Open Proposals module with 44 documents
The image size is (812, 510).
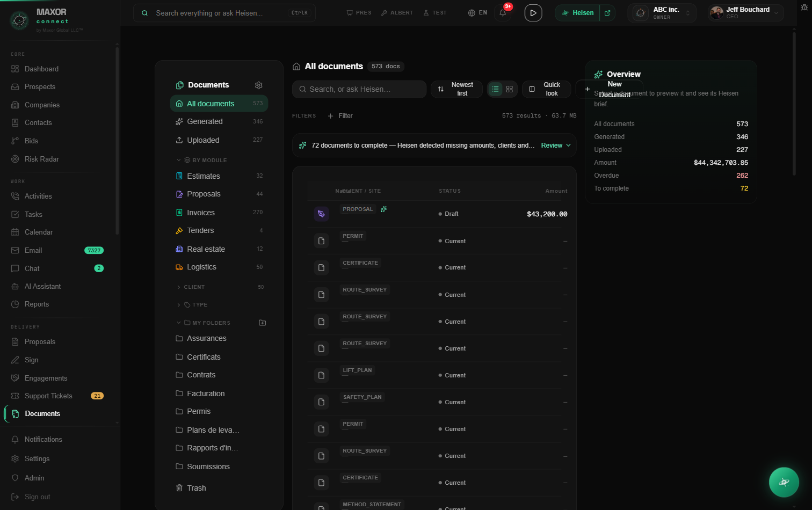tap(219, 194)
